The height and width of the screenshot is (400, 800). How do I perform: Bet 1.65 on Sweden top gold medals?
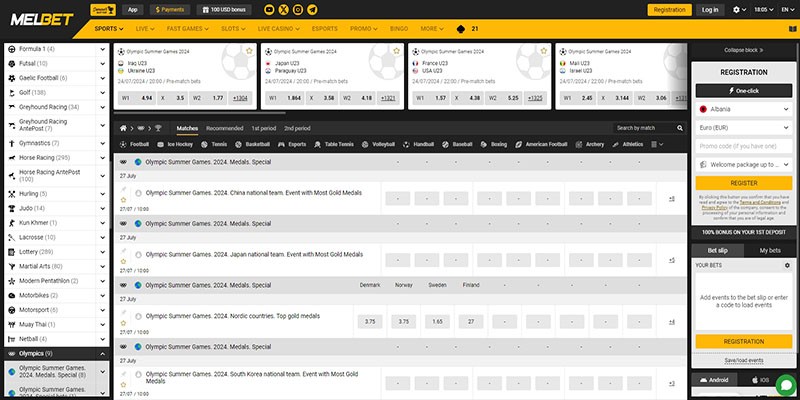point(437,321)
